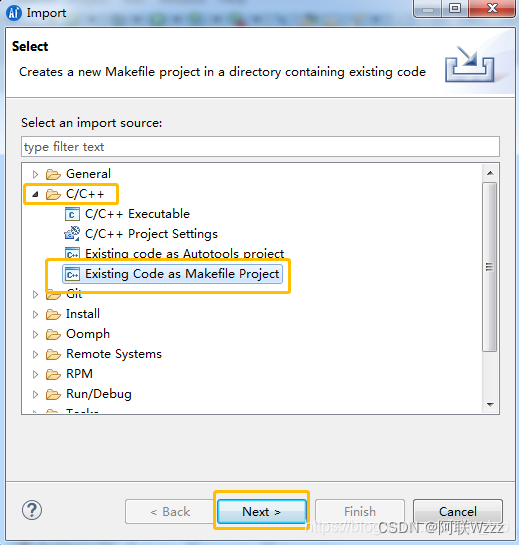This screenshot has width=519, height=545.
Task: Expand the Run/Debug category arrow
Action: click(x=35, y=394)
